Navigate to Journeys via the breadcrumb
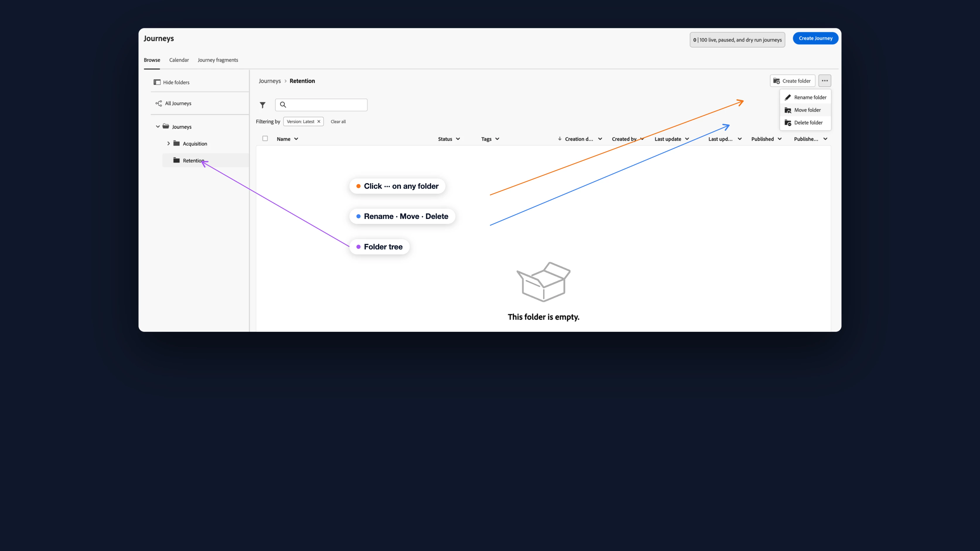 click(270, 81)
